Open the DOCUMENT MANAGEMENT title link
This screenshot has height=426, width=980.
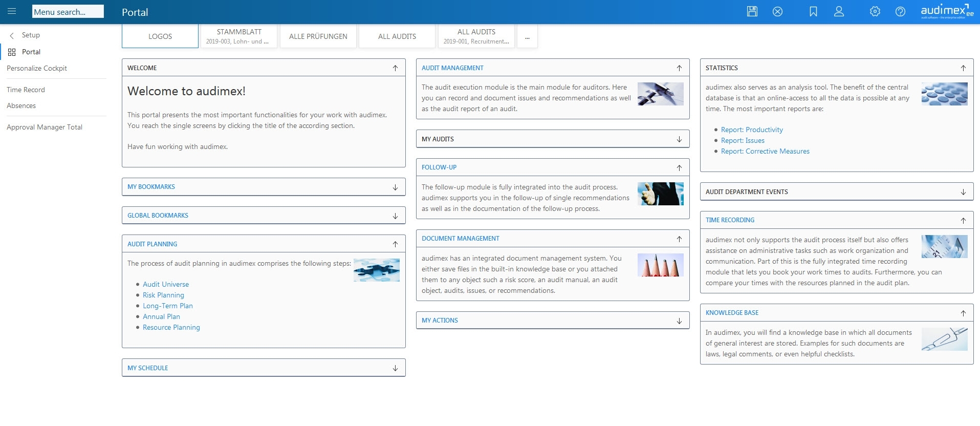coord(461,239)
